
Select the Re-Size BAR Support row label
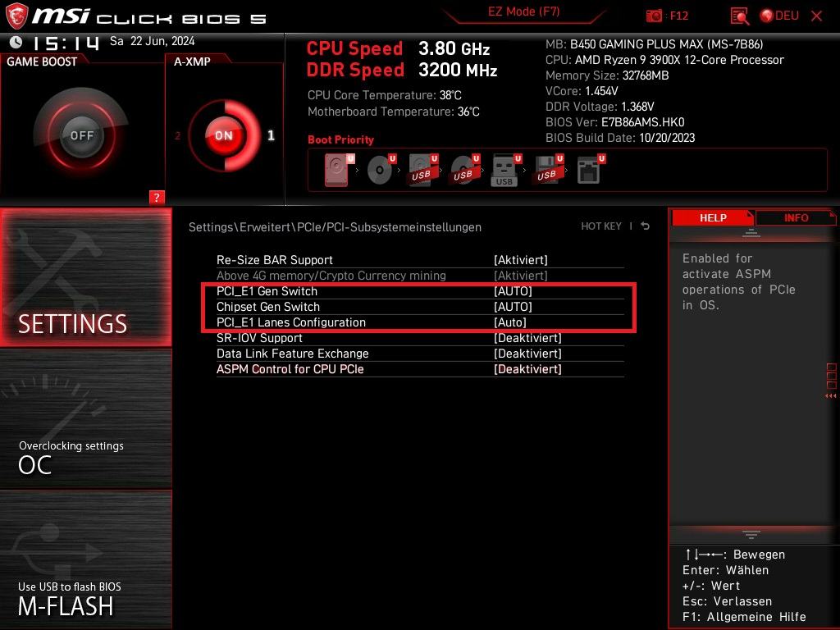pos(274,260)
